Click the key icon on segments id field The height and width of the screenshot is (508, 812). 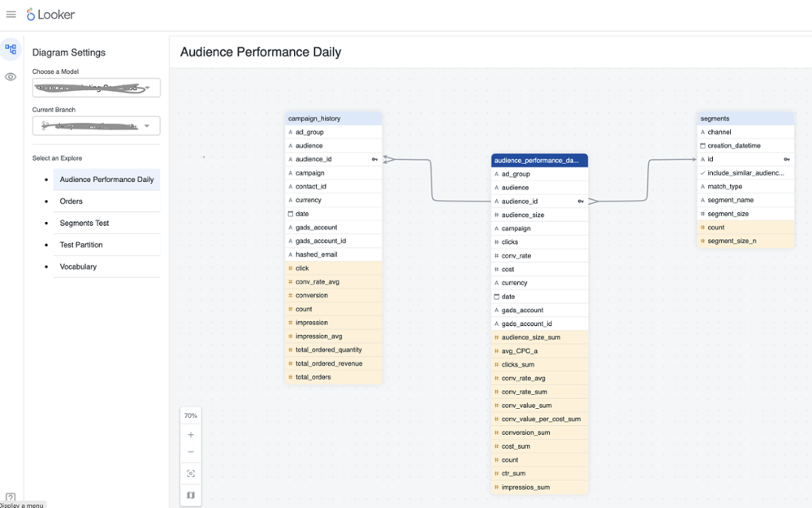[785, 158]
